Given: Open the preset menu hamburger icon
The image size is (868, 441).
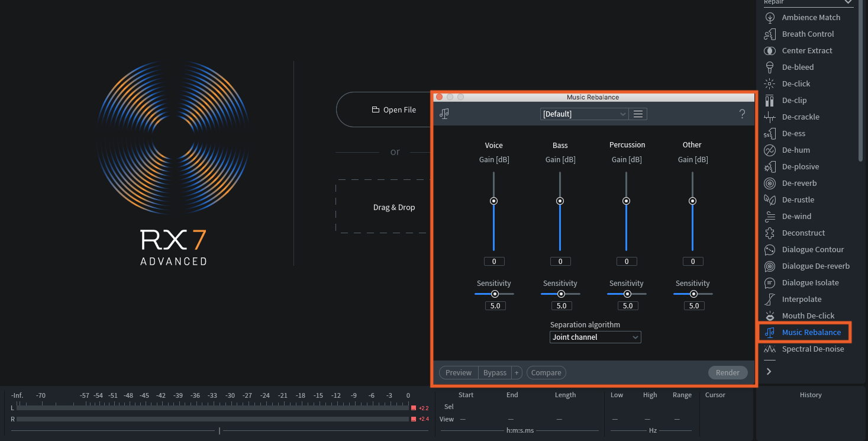Looking at the screenshot, I should [x=638, y=114].
